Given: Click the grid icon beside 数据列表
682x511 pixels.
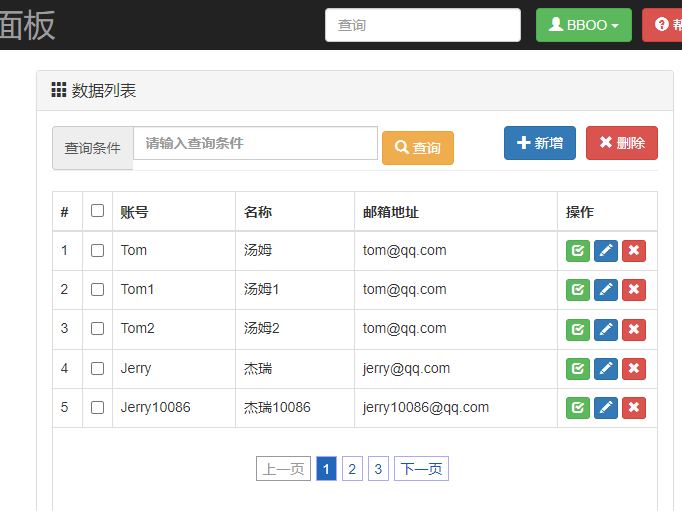Looking at the screenshot, I should coord(59,90).
